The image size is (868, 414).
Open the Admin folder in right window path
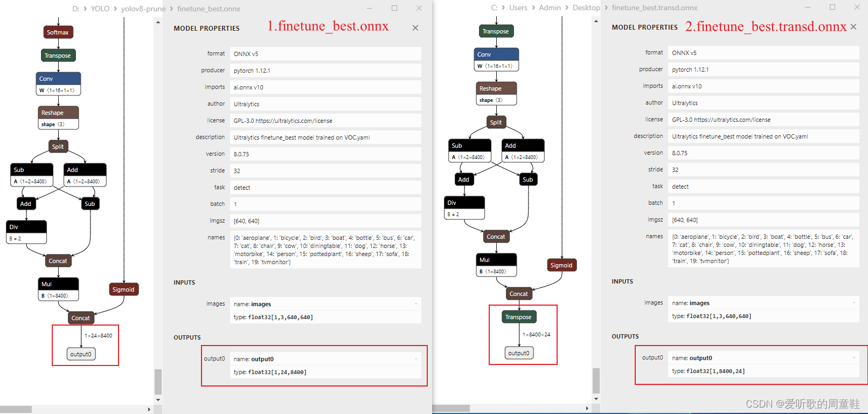550,8
